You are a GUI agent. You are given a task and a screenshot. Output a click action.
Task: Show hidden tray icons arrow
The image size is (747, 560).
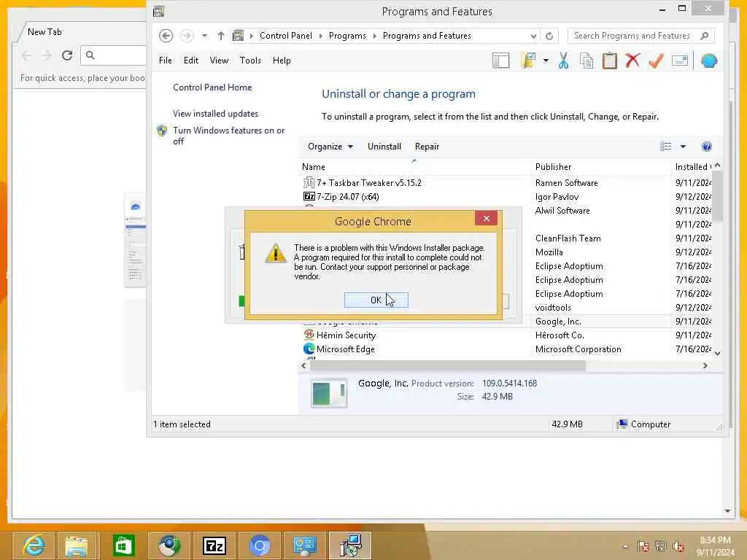[625, 545]
